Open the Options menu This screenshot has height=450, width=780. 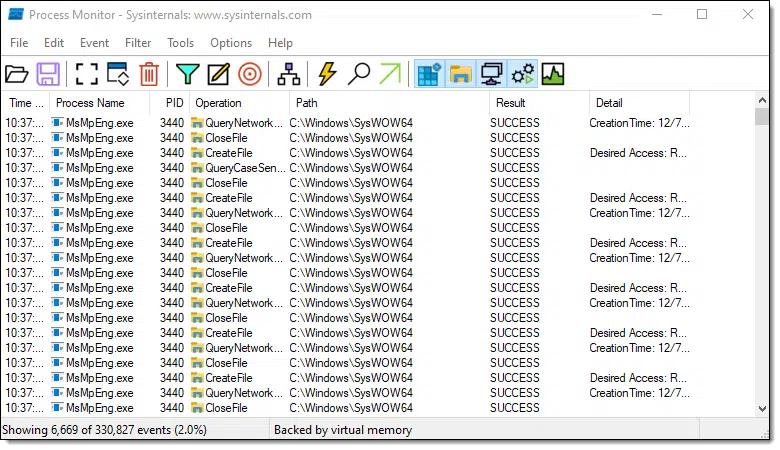coord(231,43)
